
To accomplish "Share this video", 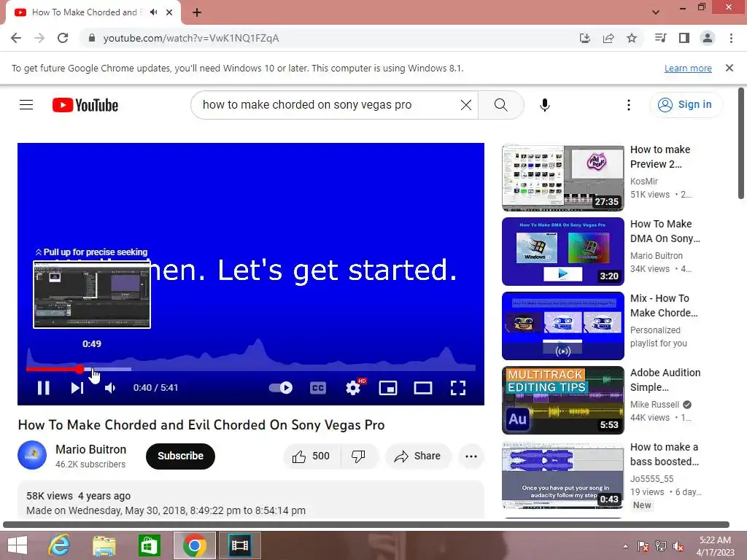I will tap(417, 456).
